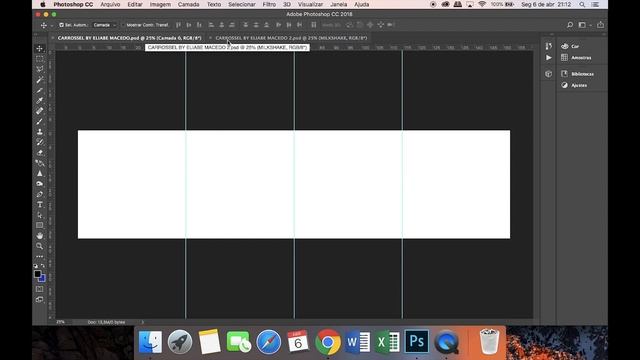The image size is (640, 360).
Task: Open the Camada auto-select dropdown
Action: (104, 25)
